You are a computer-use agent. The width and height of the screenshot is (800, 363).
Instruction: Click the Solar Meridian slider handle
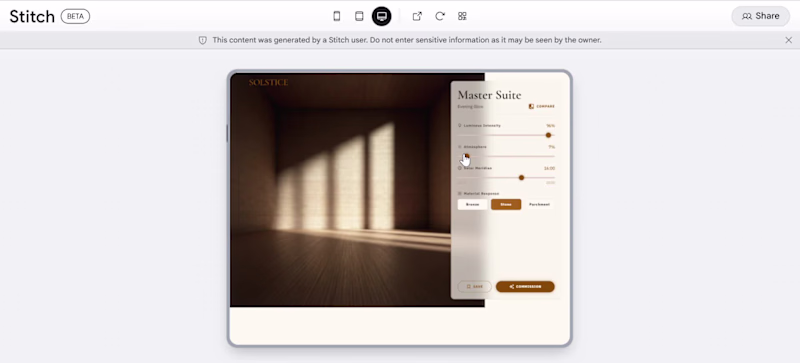[x=521, y=178]
